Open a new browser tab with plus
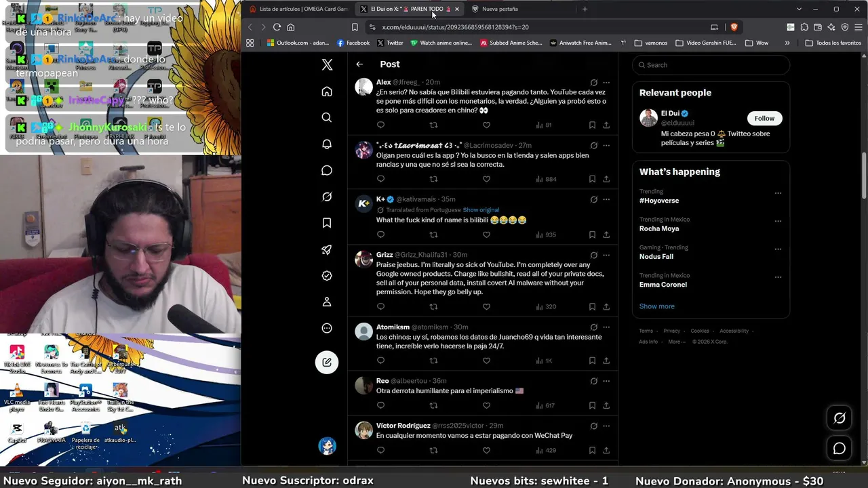The width and height of the screenshot is (868, 488). click(585, 9)
